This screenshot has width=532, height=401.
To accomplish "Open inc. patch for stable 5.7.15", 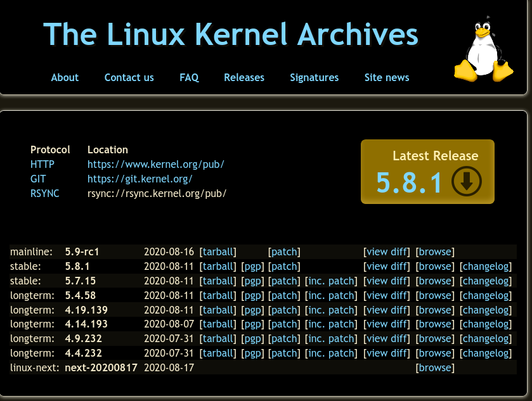I will (x=331, y=281).
